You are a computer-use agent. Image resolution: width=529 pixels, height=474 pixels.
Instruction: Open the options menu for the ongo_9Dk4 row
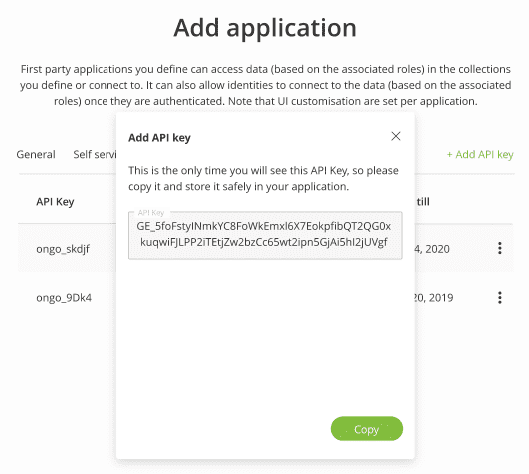[500, 297]
